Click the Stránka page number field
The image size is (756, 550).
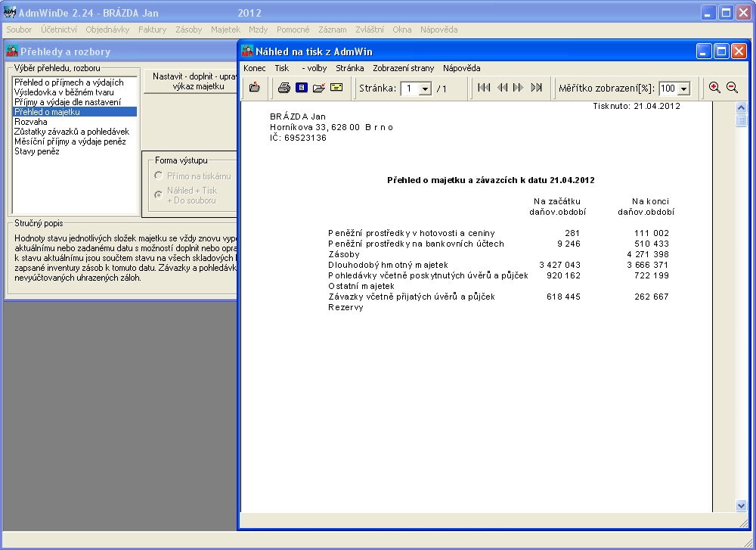click(x=411, y=89)
